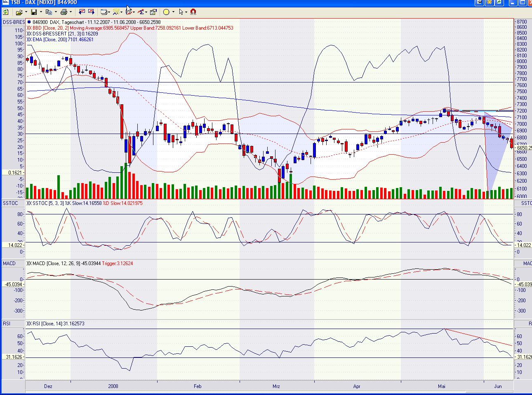
Task: Click the BBD [Close, 20, 2] indicator legend
Action: [x=130, y=28]
